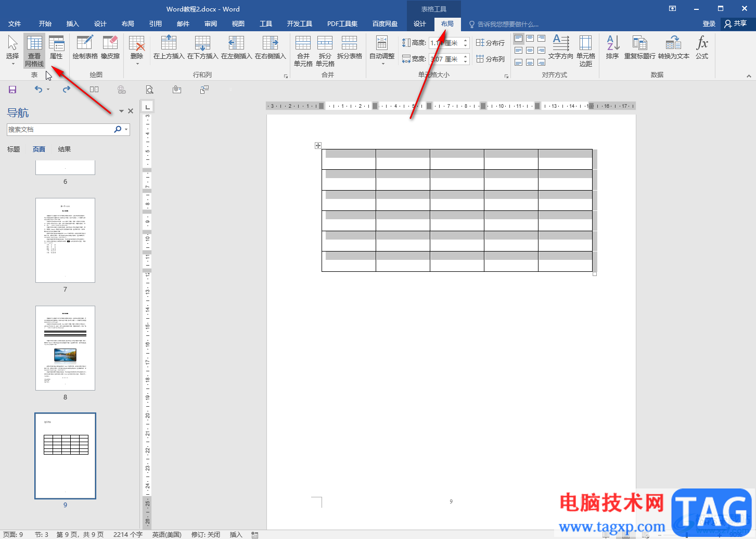Open table 属性 (Properties)
Screen dimensions: 756x539
pyautogui.click(x=56, y=48)
